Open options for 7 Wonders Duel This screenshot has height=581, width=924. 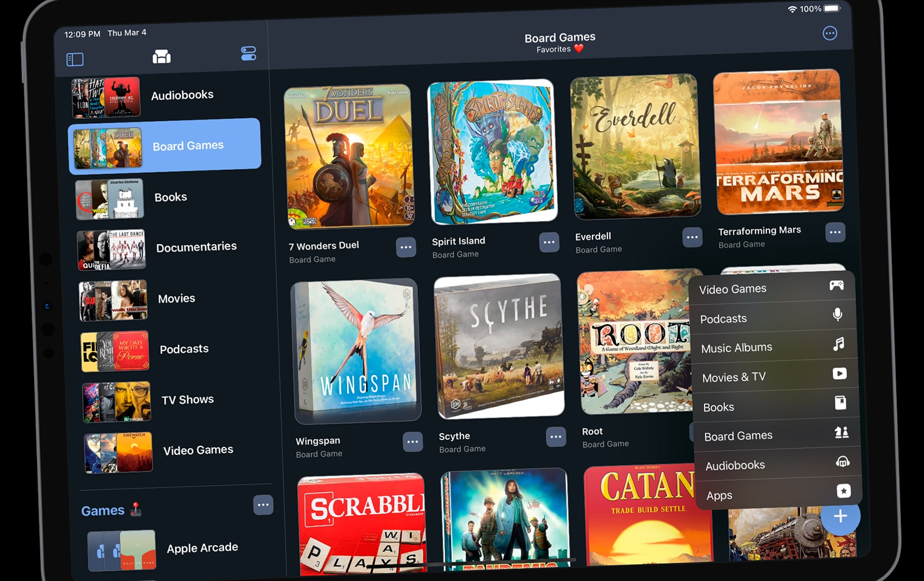point(407,247)
